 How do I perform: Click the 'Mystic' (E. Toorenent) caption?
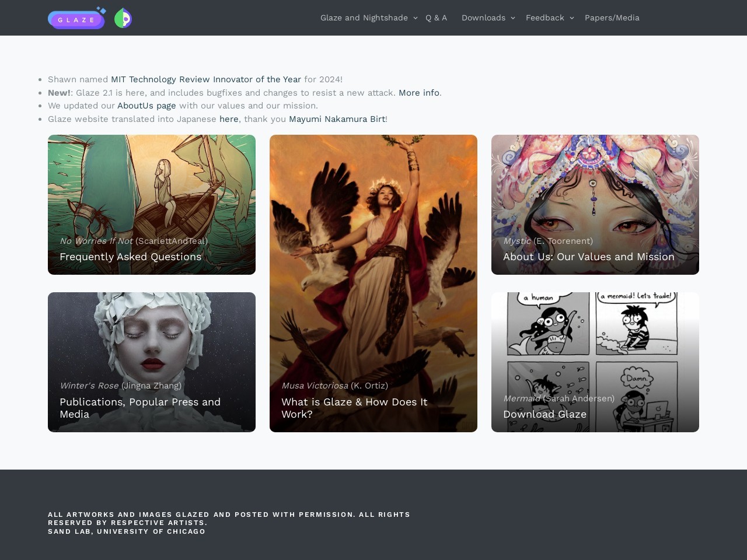point(548,241)
